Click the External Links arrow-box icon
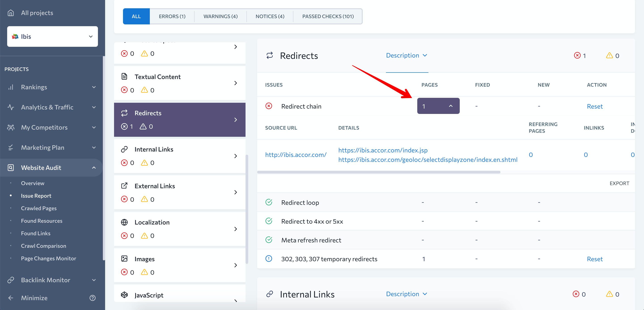This screenshot has width=644, height=310. coord(124,186)
